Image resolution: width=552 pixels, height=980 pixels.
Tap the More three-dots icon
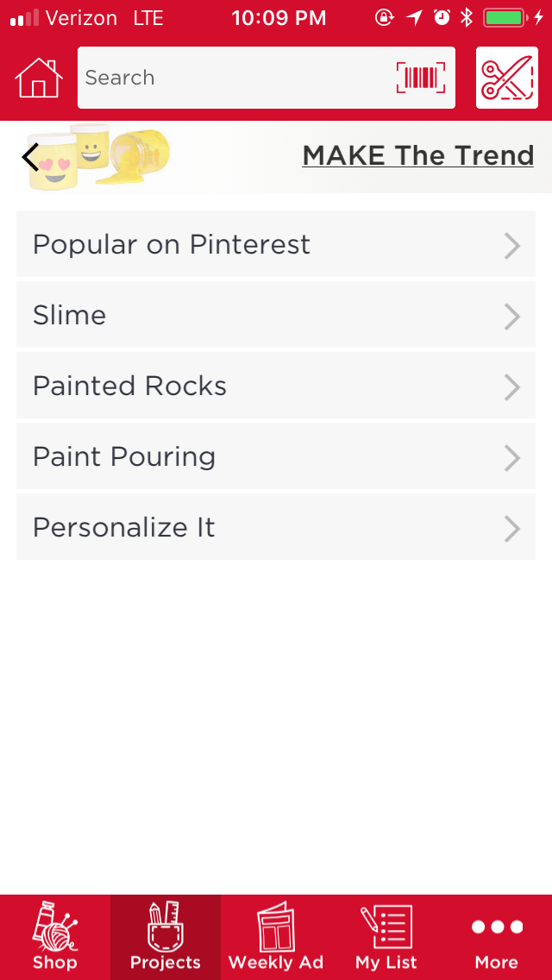[497, 936]
